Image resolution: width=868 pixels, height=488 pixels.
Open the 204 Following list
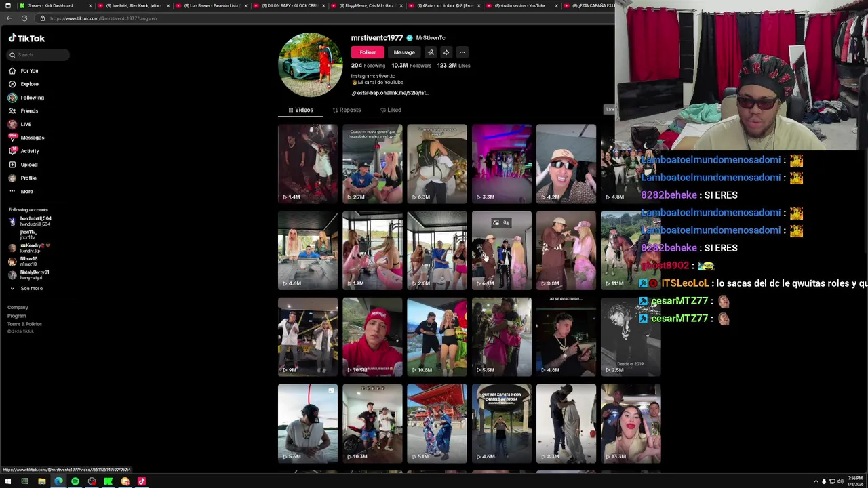click(368, 66)
